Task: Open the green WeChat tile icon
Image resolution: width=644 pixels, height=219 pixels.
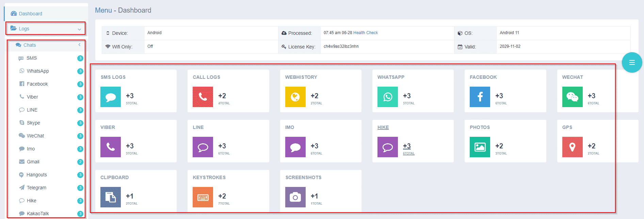Action: coord(572,97)
